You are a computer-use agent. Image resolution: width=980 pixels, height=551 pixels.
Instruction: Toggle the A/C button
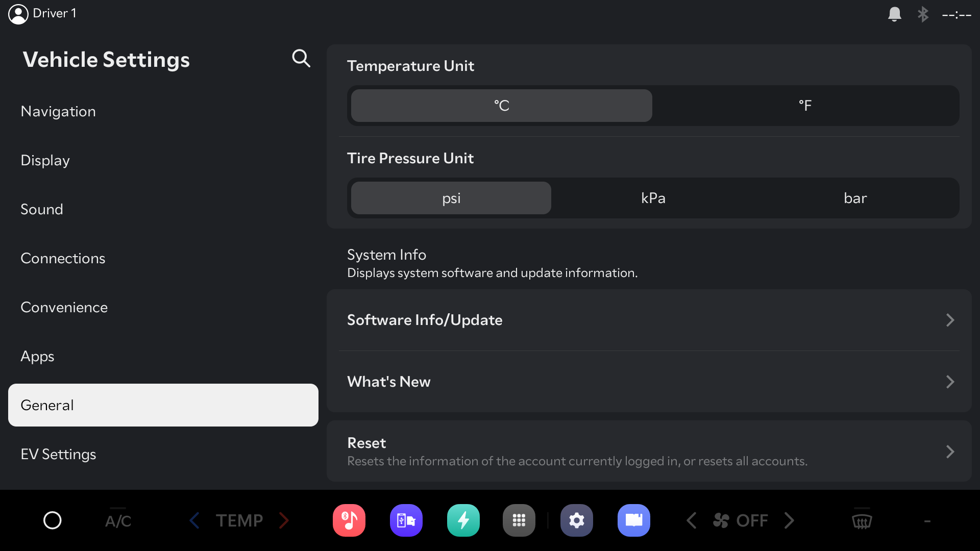(118, 520)
